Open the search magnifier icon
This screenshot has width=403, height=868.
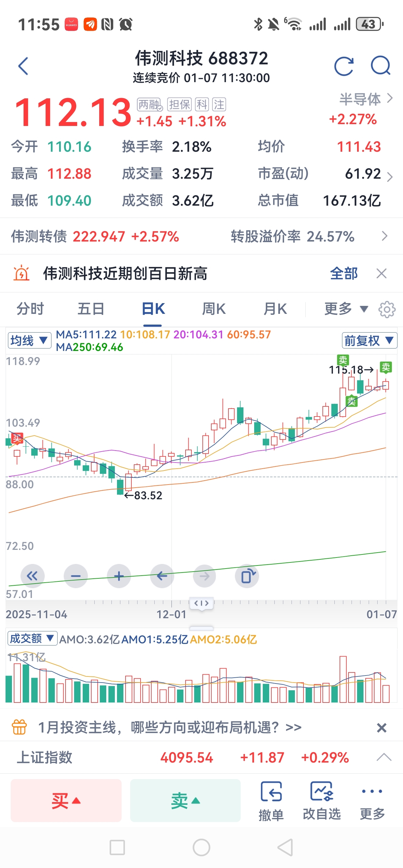[380, 65]
